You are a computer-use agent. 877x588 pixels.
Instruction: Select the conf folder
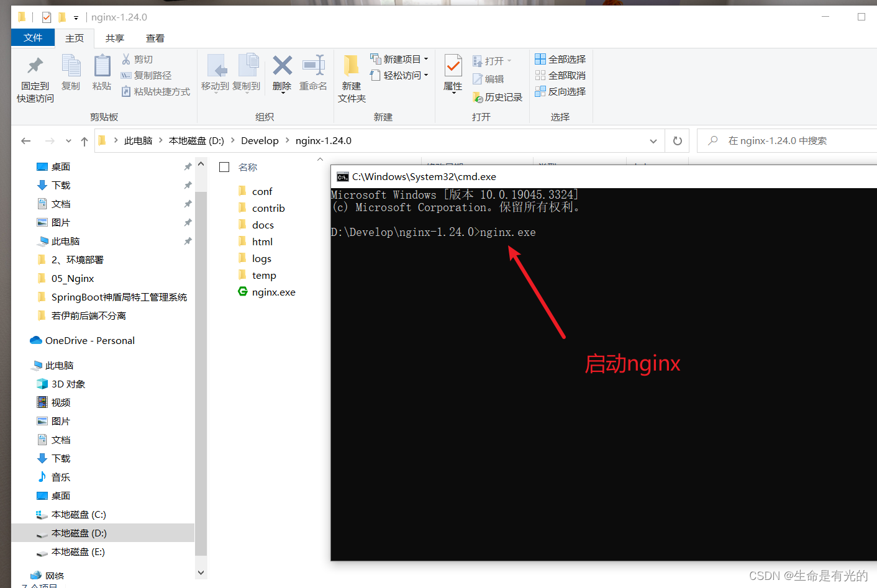click(x=255, y=191)
